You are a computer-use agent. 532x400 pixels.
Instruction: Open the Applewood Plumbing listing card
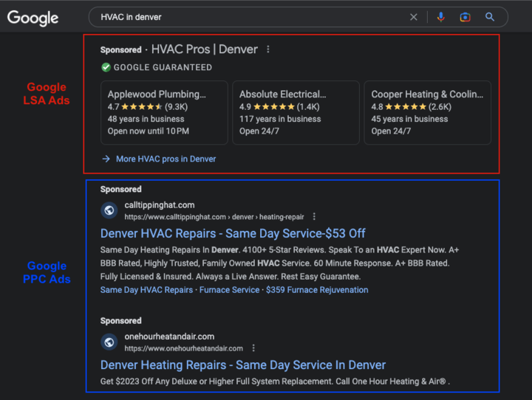point(164,112)
